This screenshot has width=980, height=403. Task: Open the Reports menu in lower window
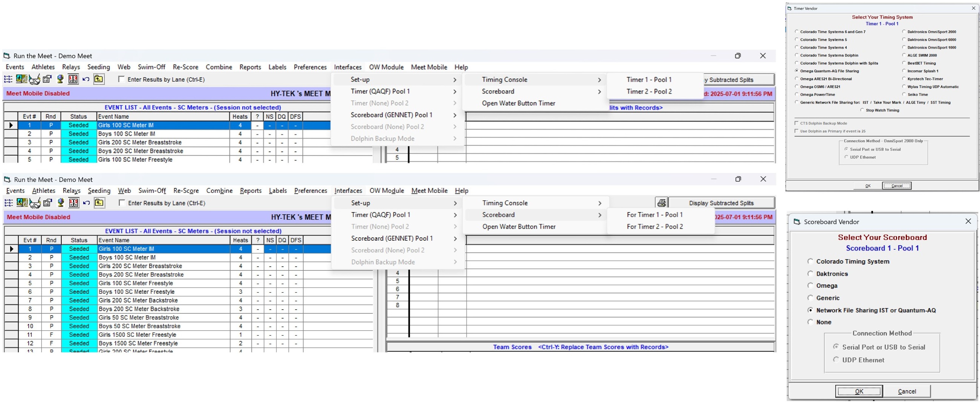point(251,191)
